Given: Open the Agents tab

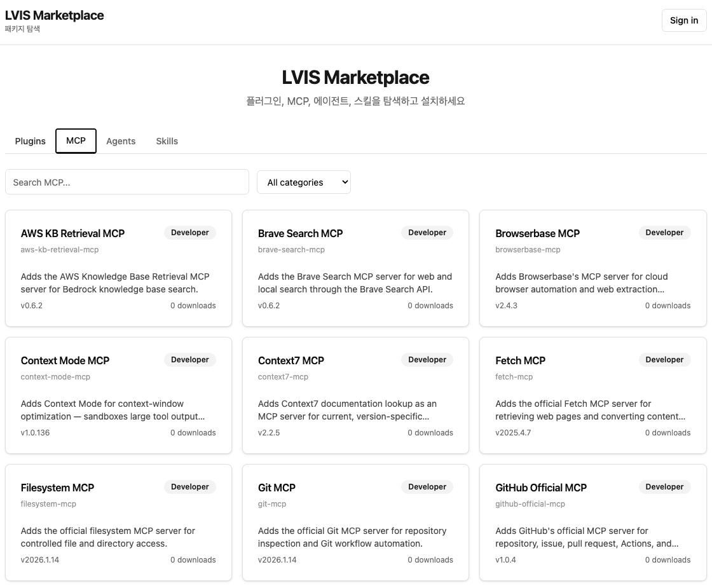Looking at the screenshot, I should (x=121, y=141).
